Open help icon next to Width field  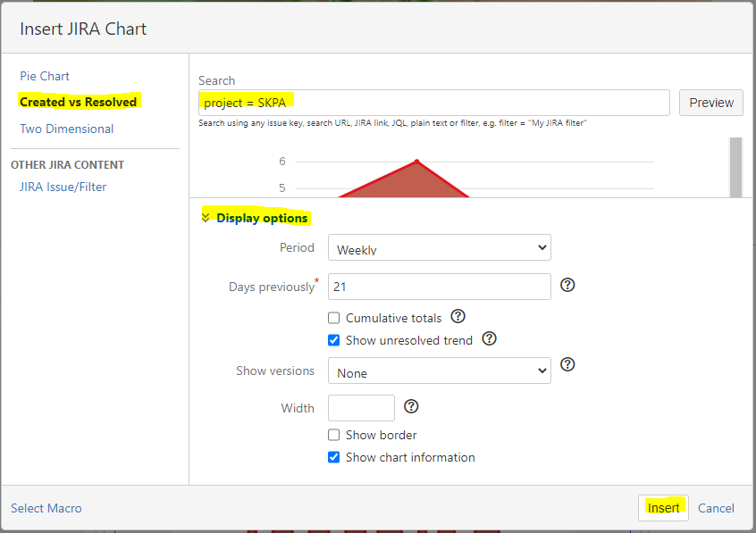[x=411, y=406]
